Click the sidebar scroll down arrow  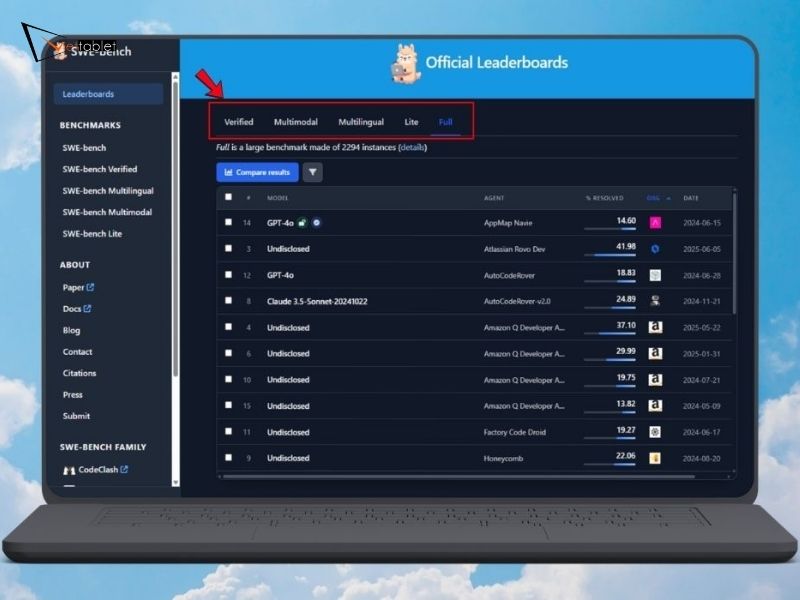[176, 482]
